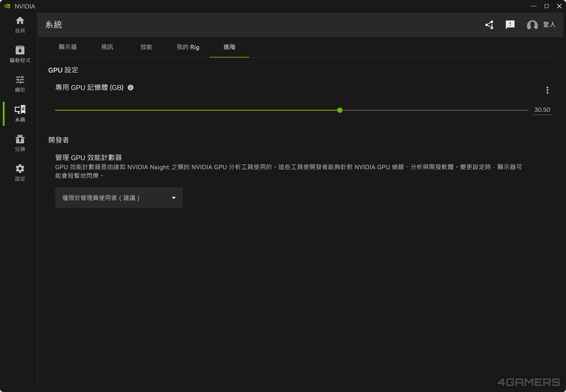Close the NVIDIA app window
Viewport: 566px width, 392px height.
pyautogui.click(x=559, y=6)
